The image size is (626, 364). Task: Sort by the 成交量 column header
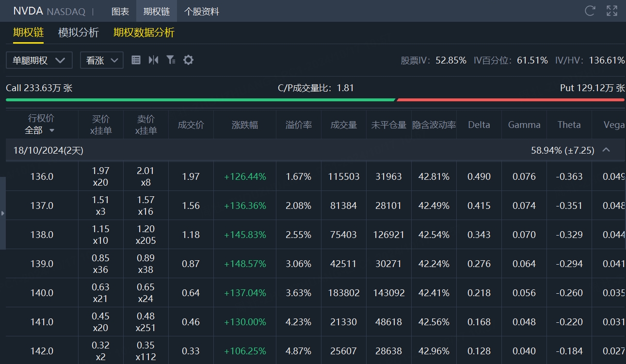pos(344,125)
